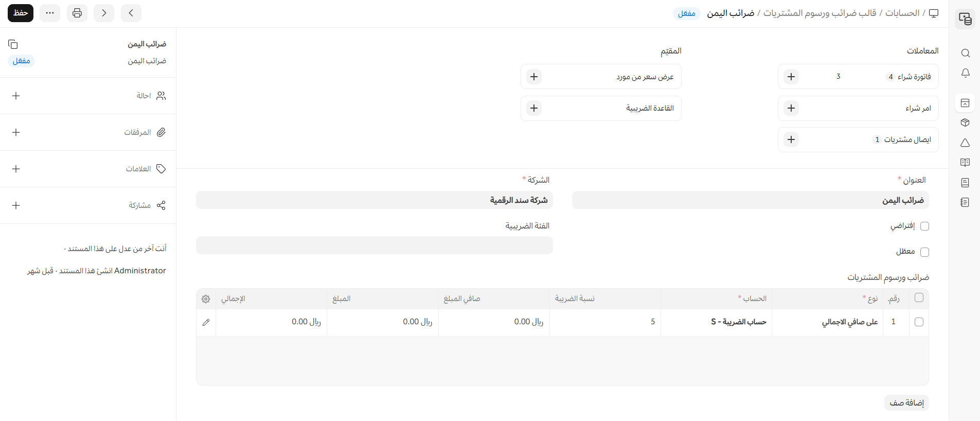Click the copy icon beside ضرائب اليمن

pyautogui.click(x=13, y=44)
